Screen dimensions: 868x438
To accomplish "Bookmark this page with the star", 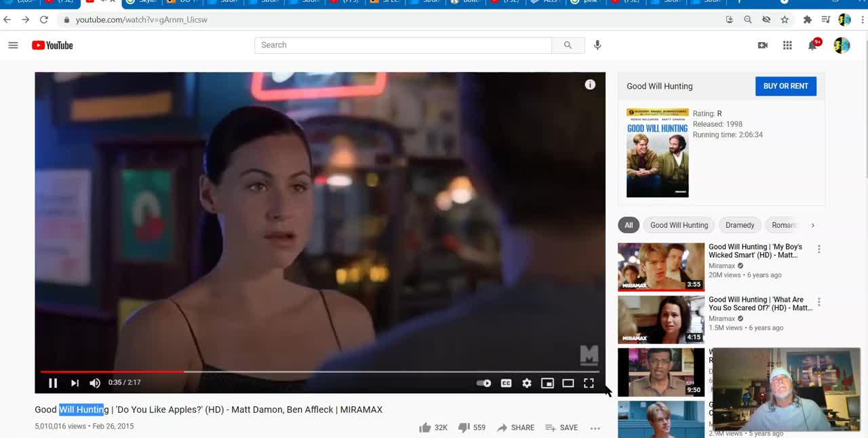I will coord(785,20).
